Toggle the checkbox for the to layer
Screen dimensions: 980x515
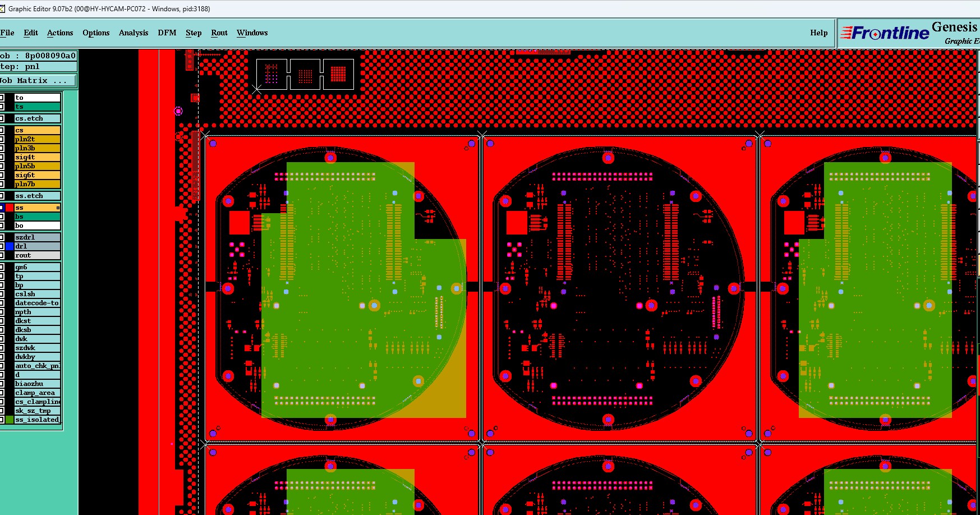point(2,98)
